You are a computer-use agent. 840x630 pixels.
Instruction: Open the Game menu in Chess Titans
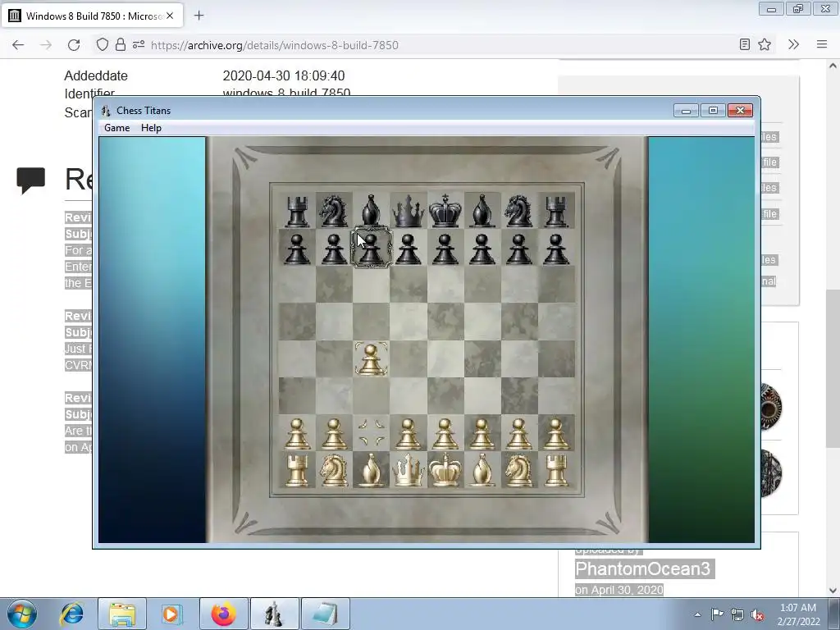coord(116,128)
